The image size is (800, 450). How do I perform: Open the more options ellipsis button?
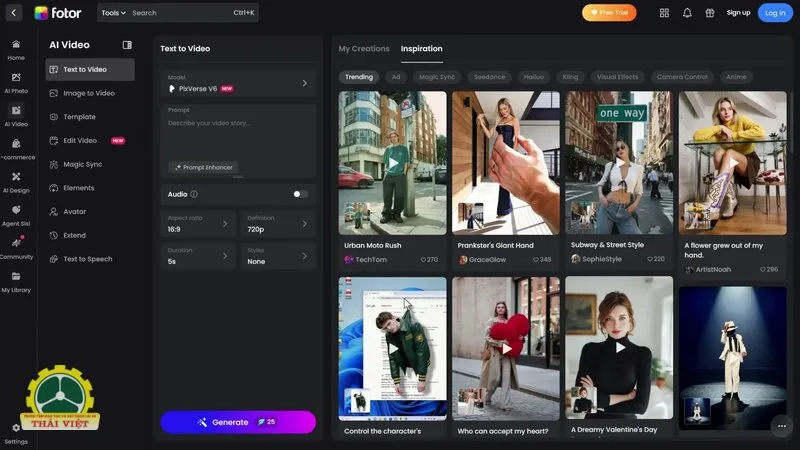(x=781, y=426)
